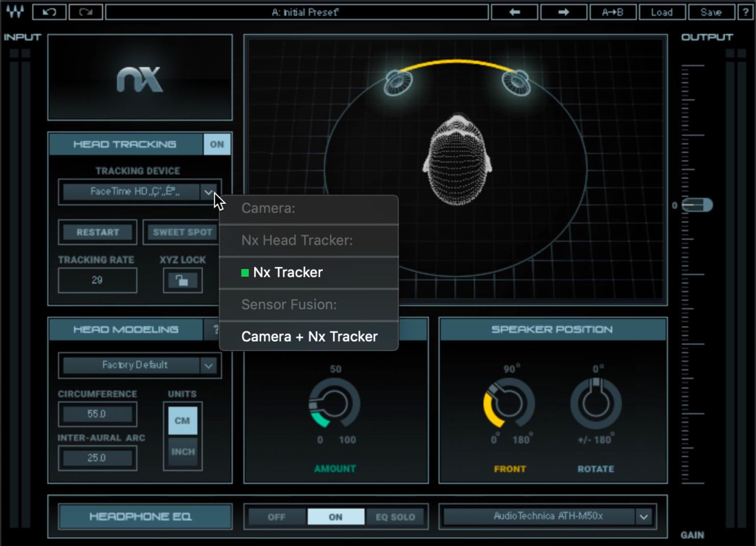Click the GAIN label
This screenshot has width=756, height=546.
point(692,535)
